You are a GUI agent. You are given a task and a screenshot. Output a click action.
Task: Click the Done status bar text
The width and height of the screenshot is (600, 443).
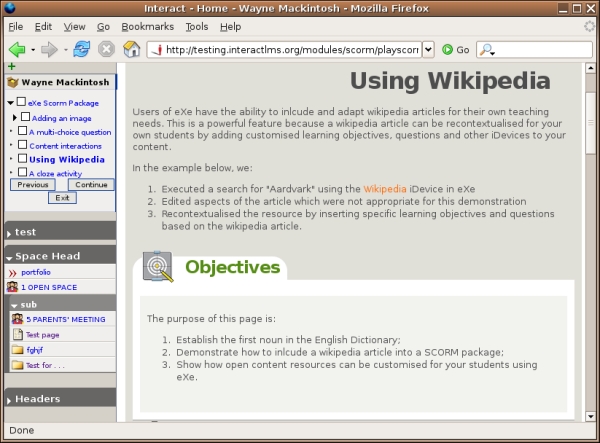coord(21,430)
